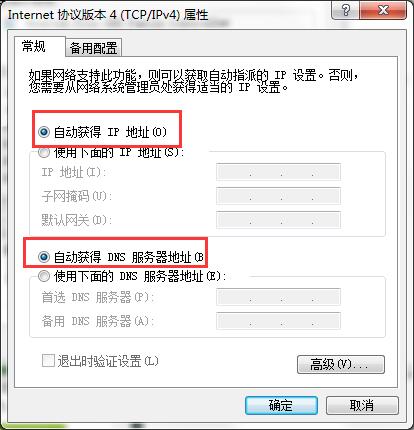Click the 确定 button
Viewport: 414px width, 430px height.
281,405
